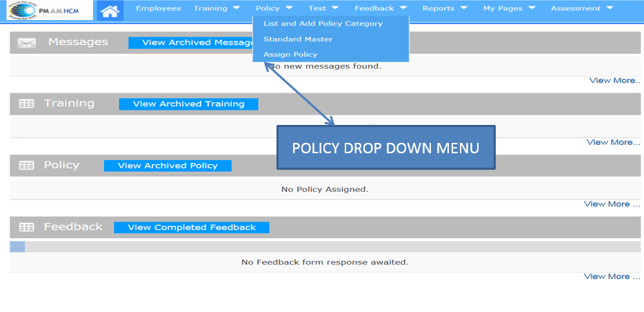
Task: Select Standard Master from Policy menu
Action: tap(298, 39)
